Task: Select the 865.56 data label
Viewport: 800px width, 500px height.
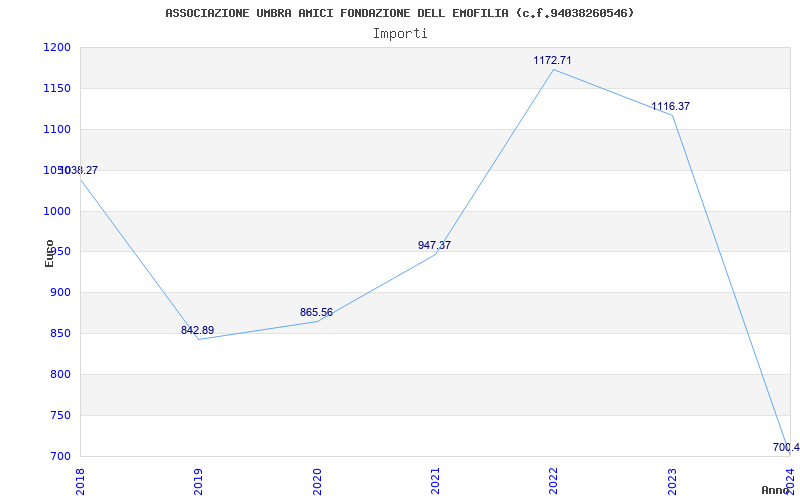Action: [316, 312]
